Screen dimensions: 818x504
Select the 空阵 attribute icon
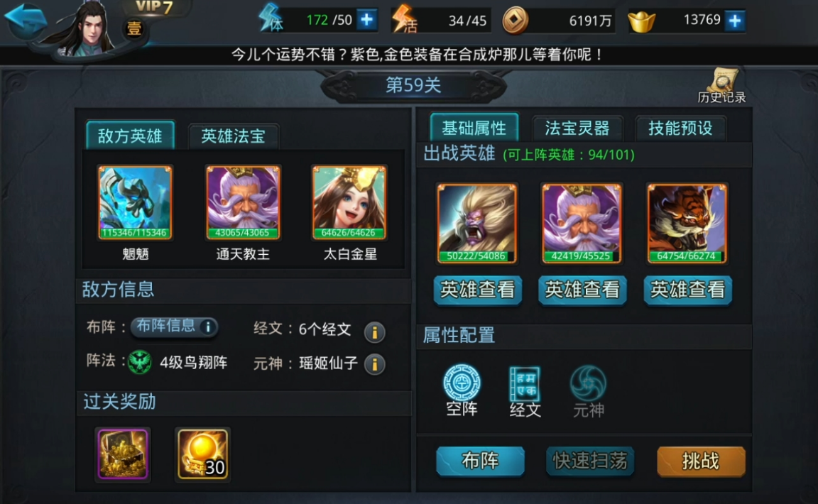pos(462,391)
